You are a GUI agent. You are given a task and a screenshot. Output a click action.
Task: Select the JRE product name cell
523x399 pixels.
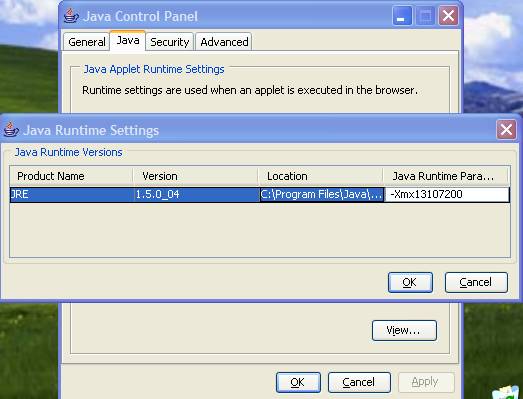[71, 194]
